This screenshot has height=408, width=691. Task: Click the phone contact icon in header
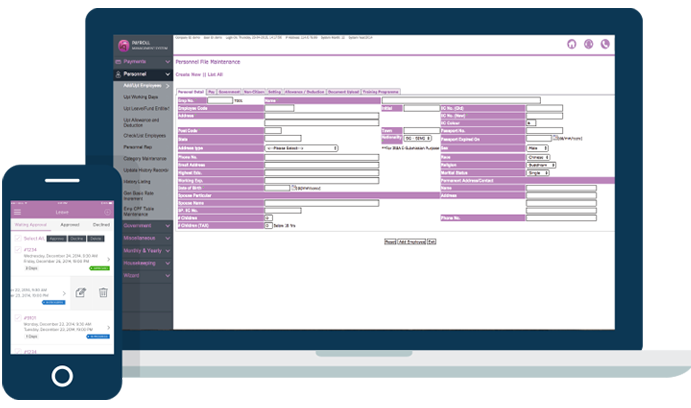pos(605,44)
